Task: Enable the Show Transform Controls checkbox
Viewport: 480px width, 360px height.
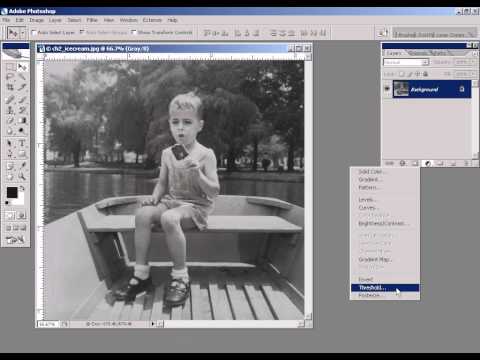Action: click(134, 32)
